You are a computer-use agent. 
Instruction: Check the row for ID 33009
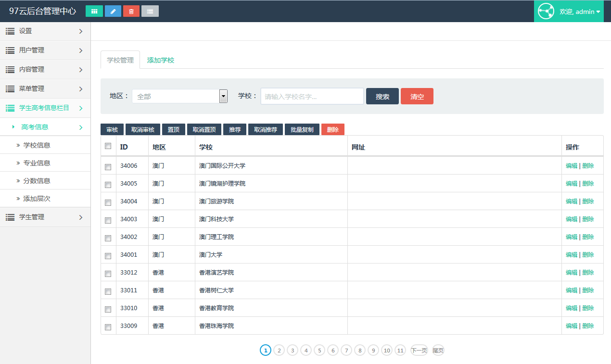point(108,327)
